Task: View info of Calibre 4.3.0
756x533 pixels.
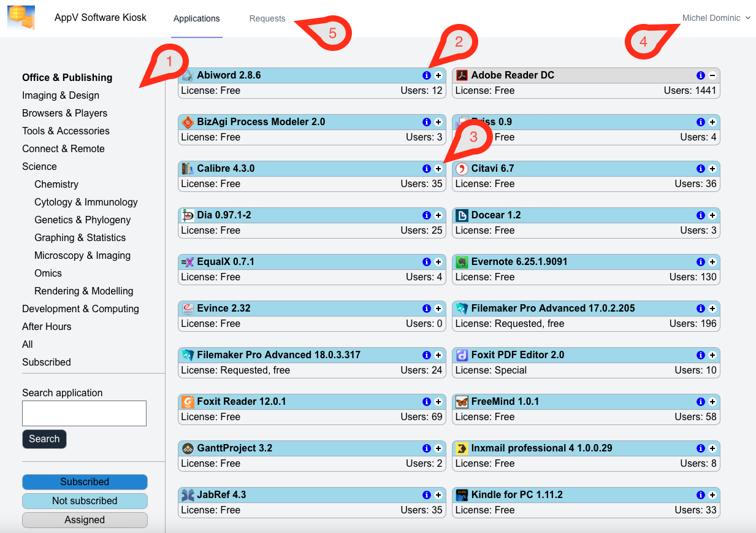Action: tap(427, 169)
